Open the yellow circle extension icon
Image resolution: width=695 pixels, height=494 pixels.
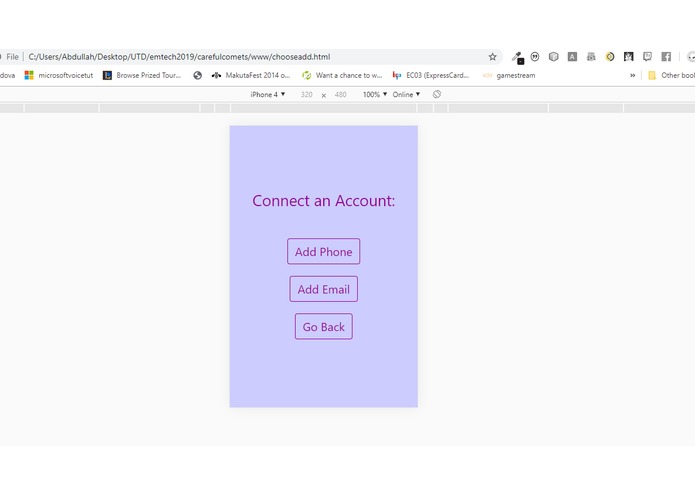[x=610, y=56]
